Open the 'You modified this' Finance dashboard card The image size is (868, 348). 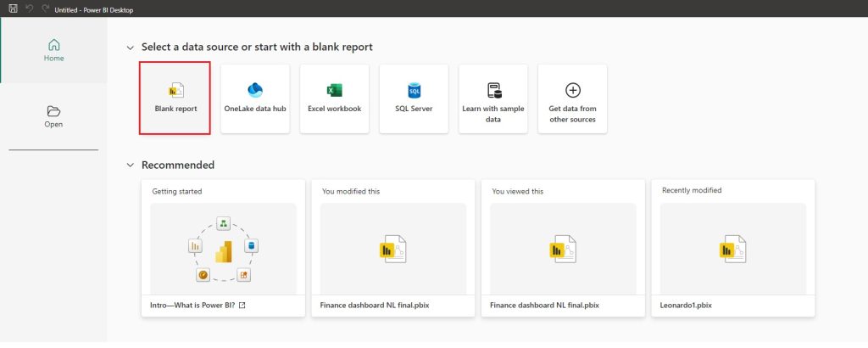point(393,248)
